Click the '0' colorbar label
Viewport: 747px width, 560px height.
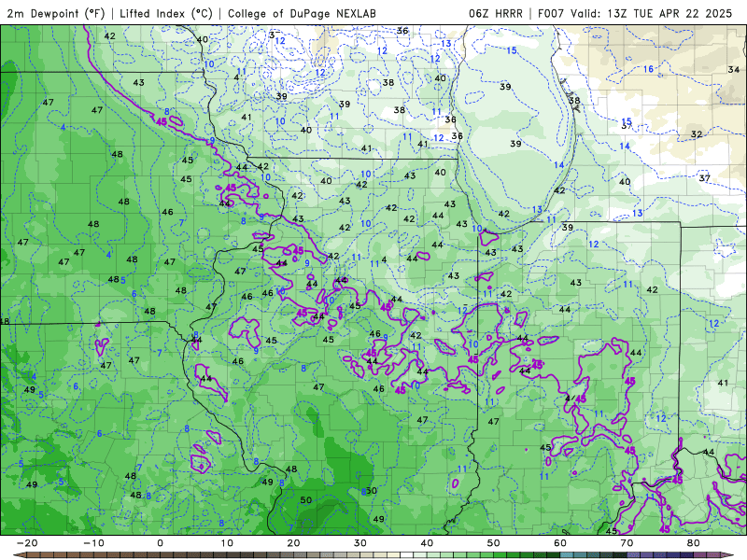160,543
